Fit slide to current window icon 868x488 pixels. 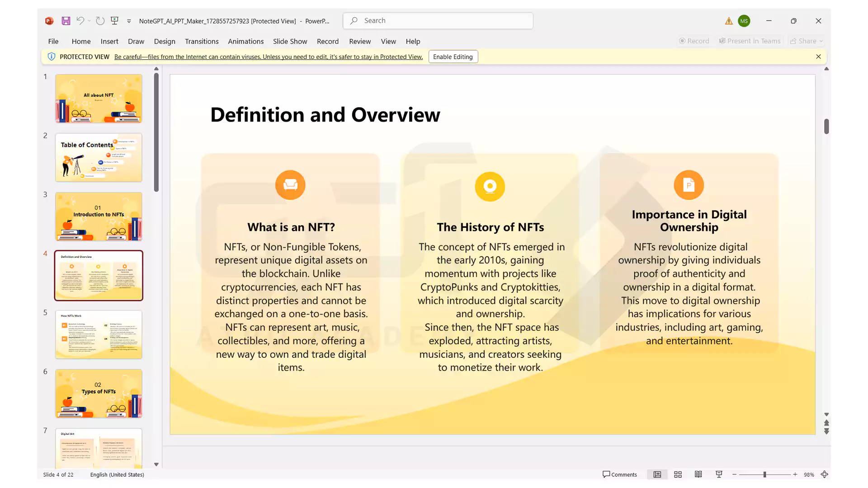(x=824, y=474)
